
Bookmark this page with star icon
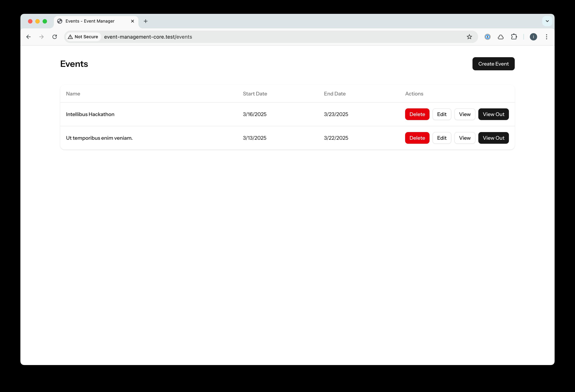pyautogui.click(x=469, y=37)
